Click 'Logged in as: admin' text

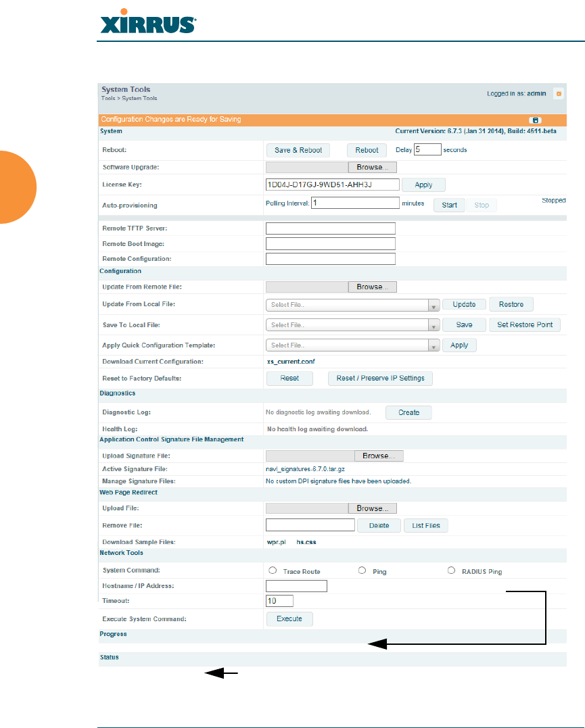516,94
